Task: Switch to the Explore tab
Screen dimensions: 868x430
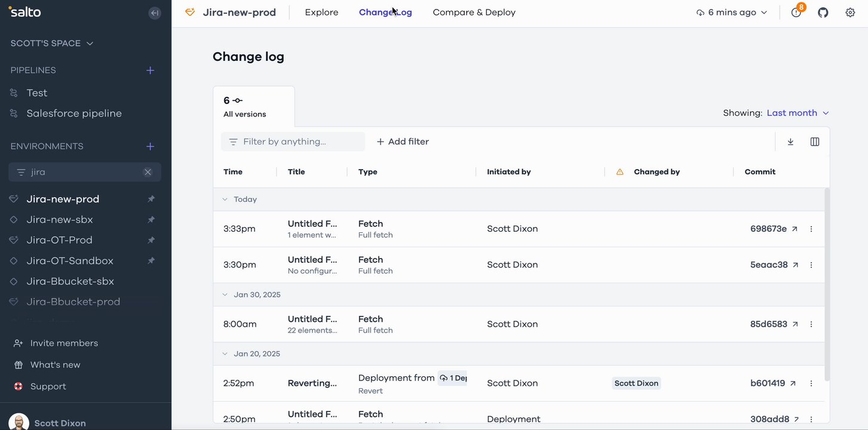Action: pyautogui.click(x=321, y=13)
